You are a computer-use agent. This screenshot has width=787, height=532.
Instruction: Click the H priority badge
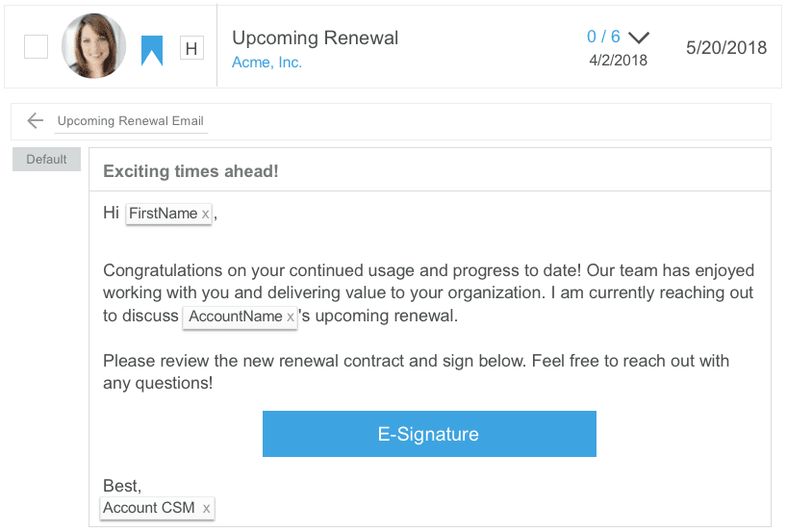pyautogui.click(x=191, y=48)
